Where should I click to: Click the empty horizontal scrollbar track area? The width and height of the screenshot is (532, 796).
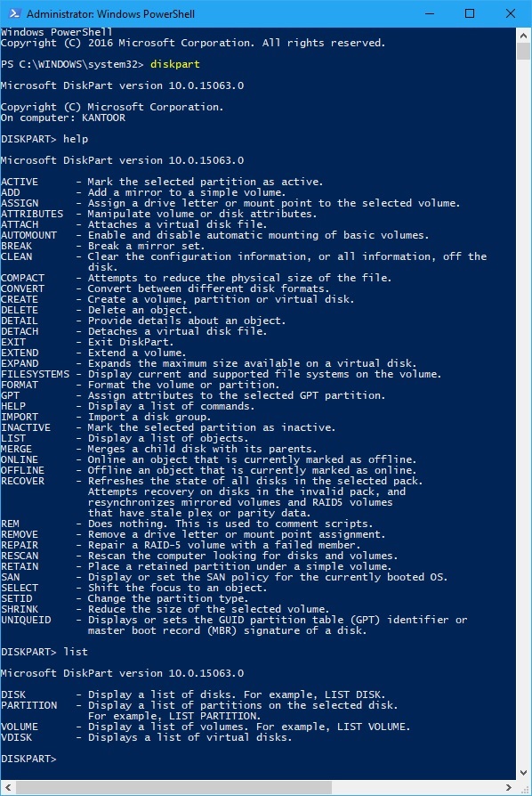click(x=416, y=787)
